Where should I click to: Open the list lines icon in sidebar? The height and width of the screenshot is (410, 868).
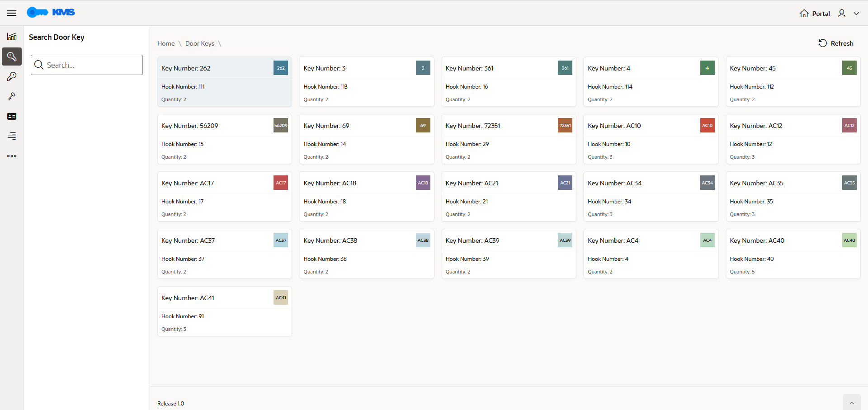[x=12, y=136]
